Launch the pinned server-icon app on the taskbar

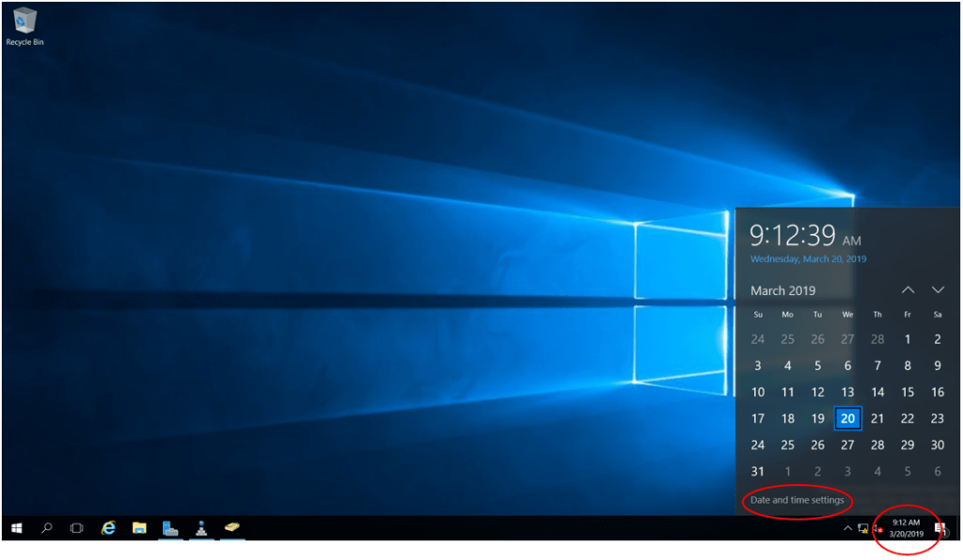(x=169, y=528)
